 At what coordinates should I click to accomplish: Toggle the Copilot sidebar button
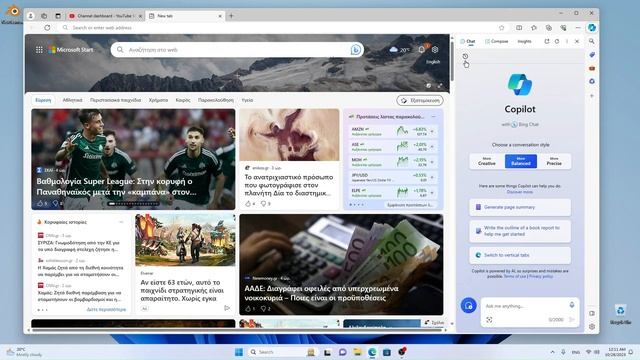592,28
